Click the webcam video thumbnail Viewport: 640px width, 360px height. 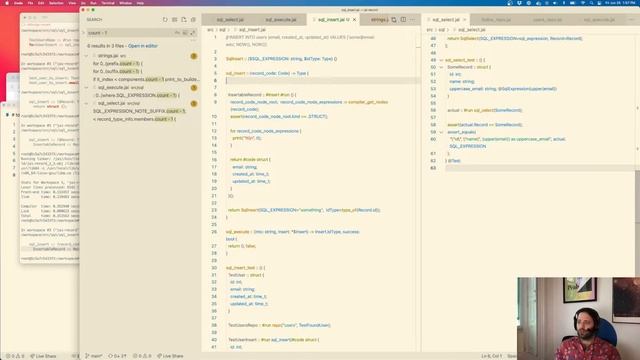tap(578, 319)
